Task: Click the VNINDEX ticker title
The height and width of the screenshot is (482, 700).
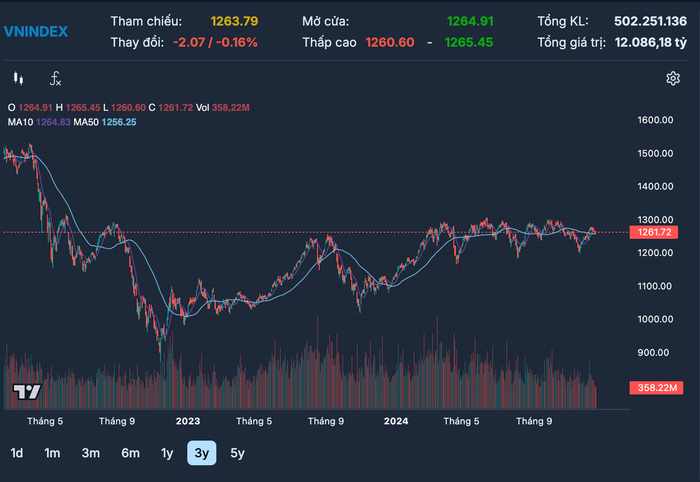Action: point(36,32)
